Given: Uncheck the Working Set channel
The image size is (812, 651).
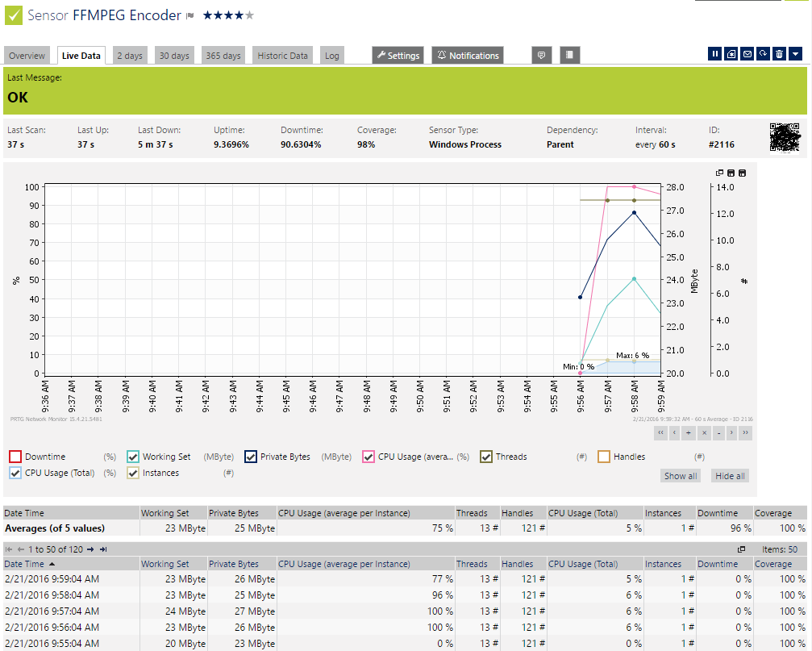Looking at the screenshot, I should point(133,457).
